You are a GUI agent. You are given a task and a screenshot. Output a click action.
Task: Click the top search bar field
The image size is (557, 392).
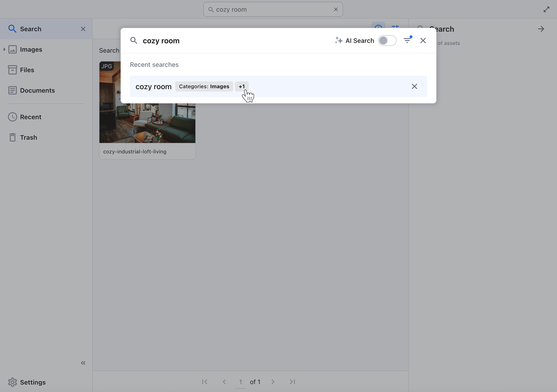point(273,9)
